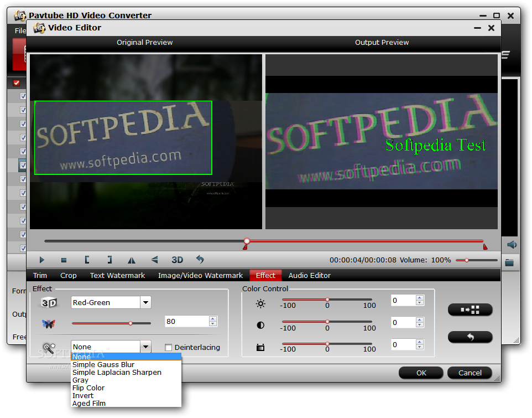Click the 3D depth slider handle

coord(131,323)
